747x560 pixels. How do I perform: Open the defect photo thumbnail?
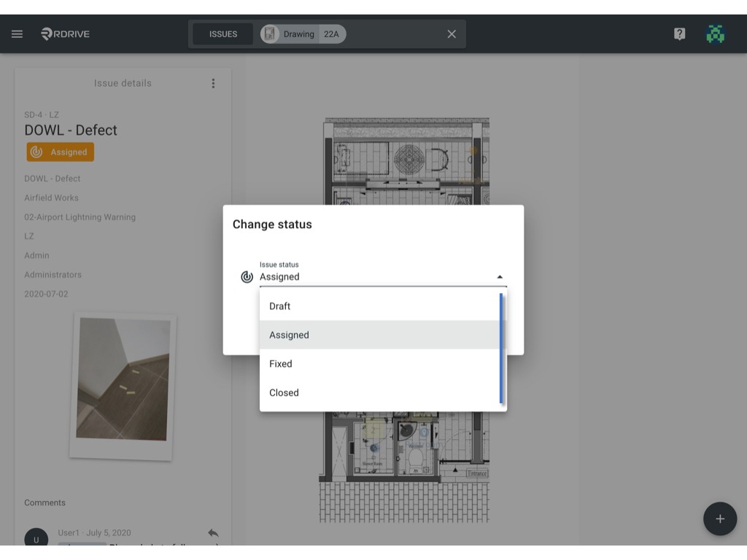point(123,386)
